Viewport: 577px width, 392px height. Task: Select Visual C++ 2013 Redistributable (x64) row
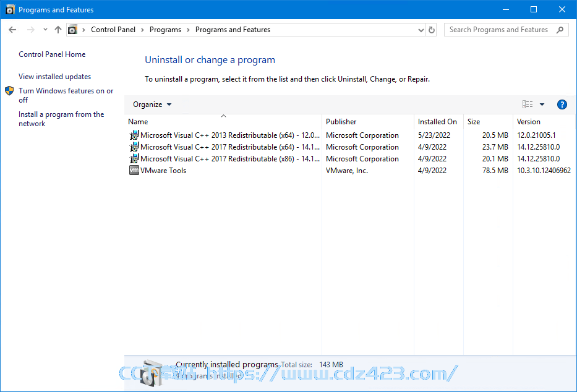350,135
